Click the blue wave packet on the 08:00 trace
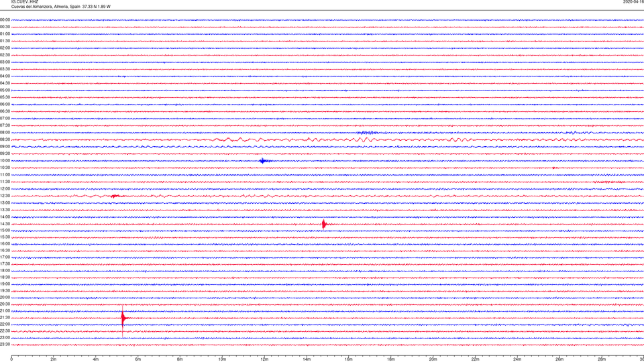 click(368, 133)
